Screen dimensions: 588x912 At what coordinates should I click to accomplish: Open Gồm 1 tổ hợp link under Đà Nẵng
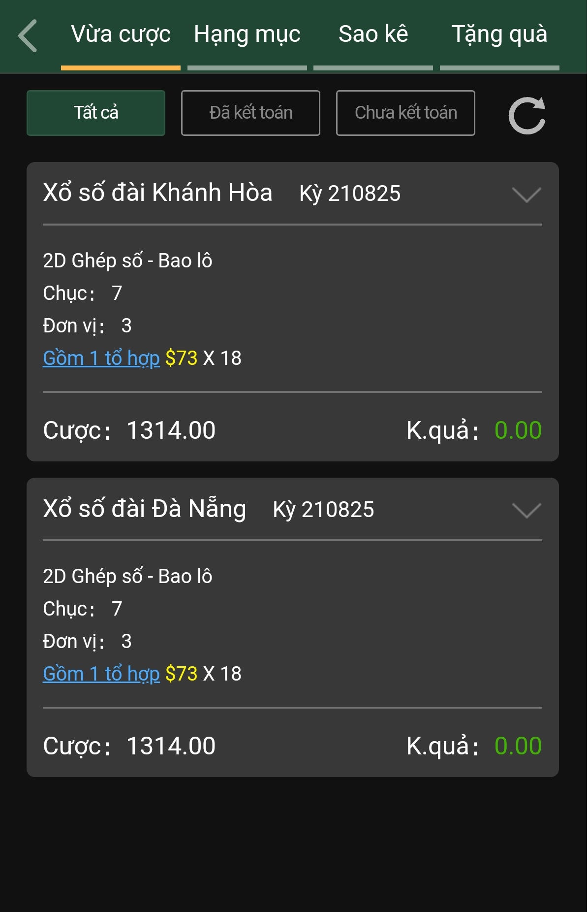coord(101,674)
